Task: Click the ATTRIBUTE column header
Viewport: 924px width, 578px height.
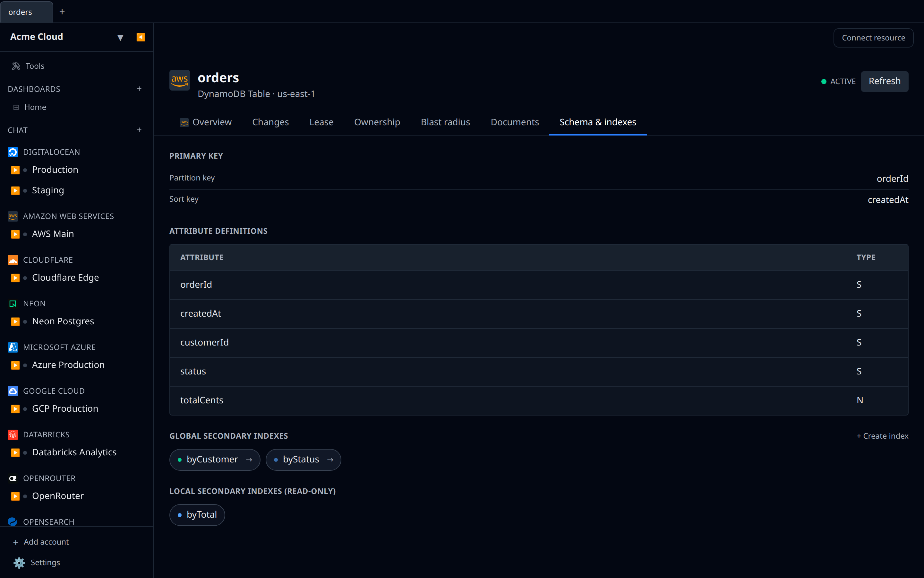Action: tap(202, 257)
